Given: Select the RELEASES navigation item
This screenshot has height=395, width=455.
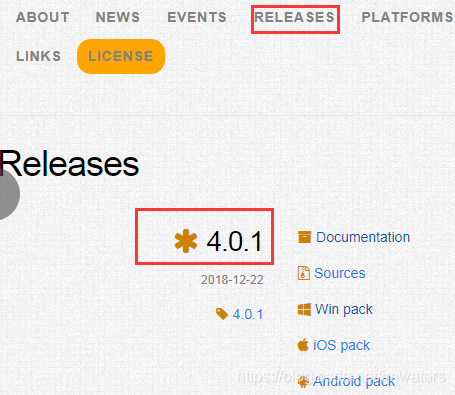Looking at the screenshot, I should coord(295,17).
